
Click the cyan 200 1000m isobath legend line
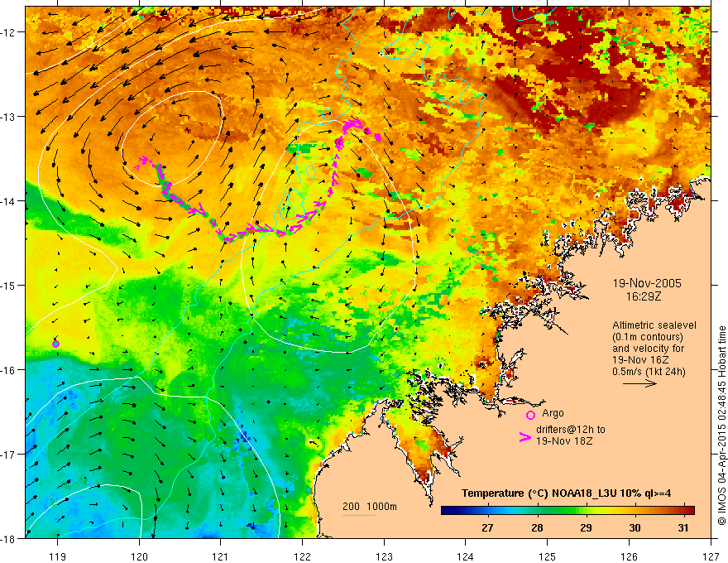click(358, 515)
